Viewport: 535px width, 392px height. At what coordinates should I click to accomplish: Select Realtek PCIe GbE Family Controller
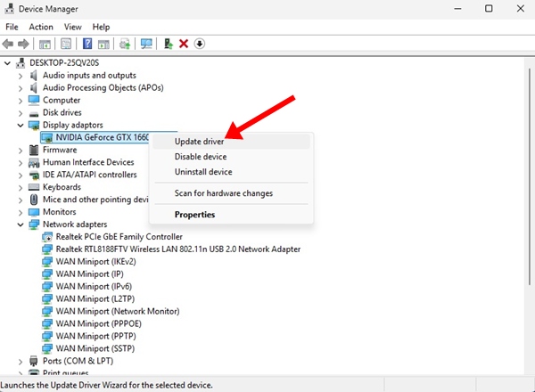(x=119, y=237)
